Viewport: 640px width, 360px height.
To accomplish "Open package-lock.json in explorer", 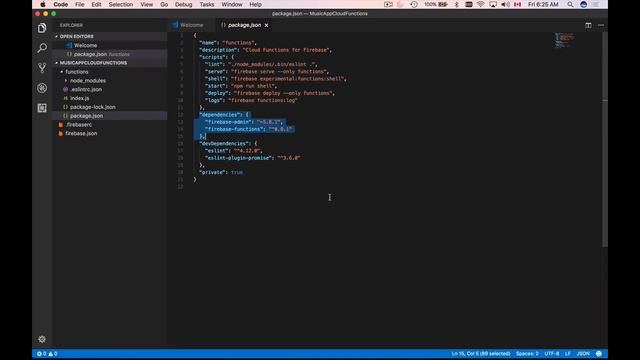I will (92, 107).
